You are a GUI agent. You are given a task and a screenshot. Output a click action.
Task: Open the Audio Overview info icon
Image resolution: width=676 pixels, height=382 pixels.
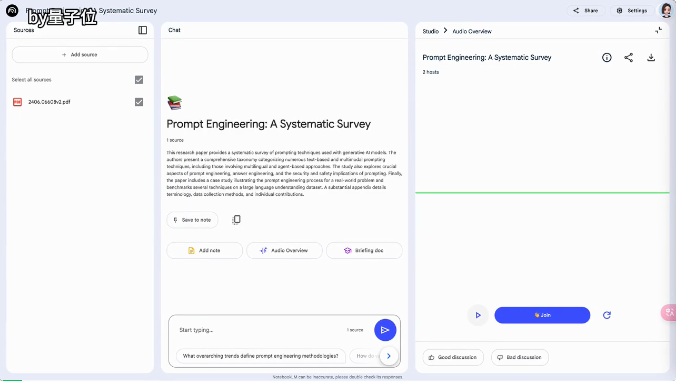point(607,58)
